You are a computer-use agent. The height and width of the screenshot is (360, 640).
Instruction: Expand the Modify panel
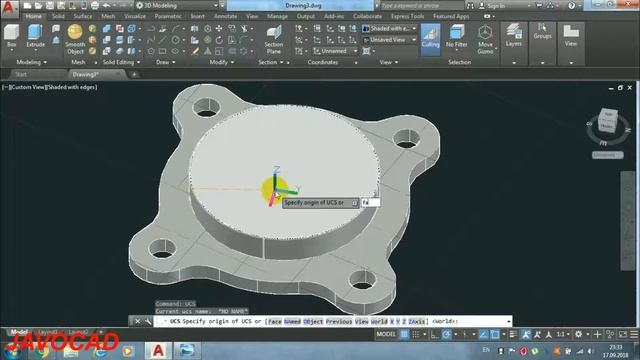(x=222, y=62)
